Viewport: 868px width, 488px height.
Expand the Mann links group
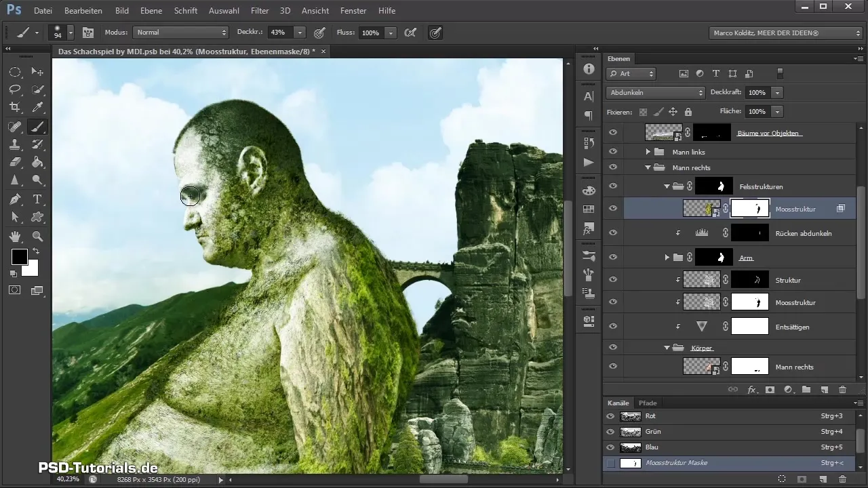pos(648,152)
